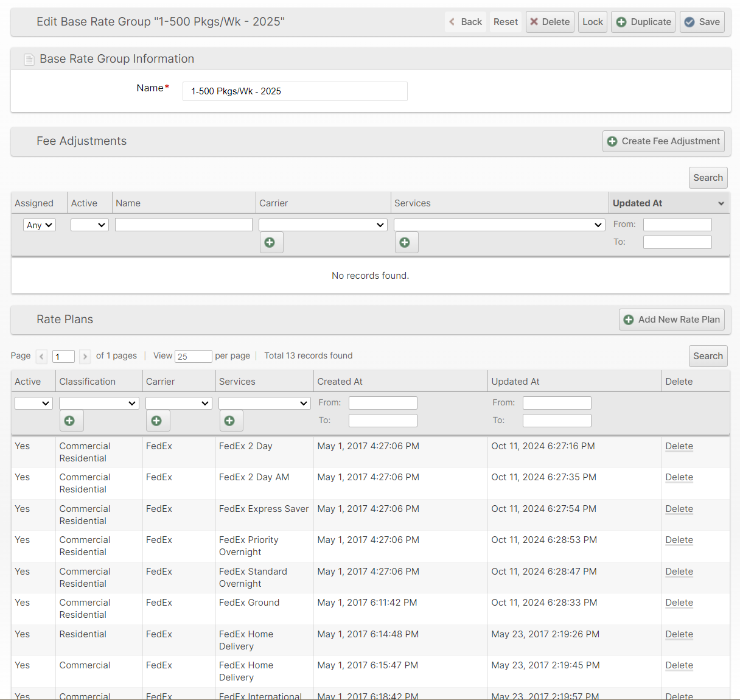
Task: Duplicate this base rate group
Action: [643, 22]
